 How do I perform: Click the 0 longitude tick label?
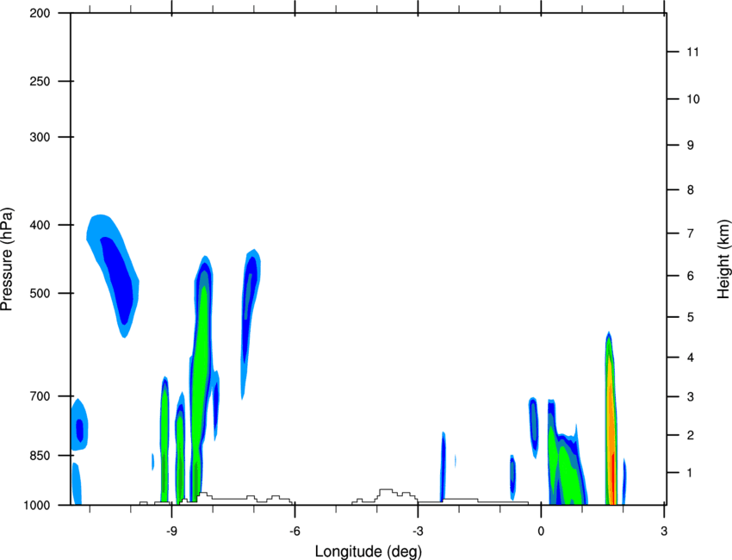point(541,531)
